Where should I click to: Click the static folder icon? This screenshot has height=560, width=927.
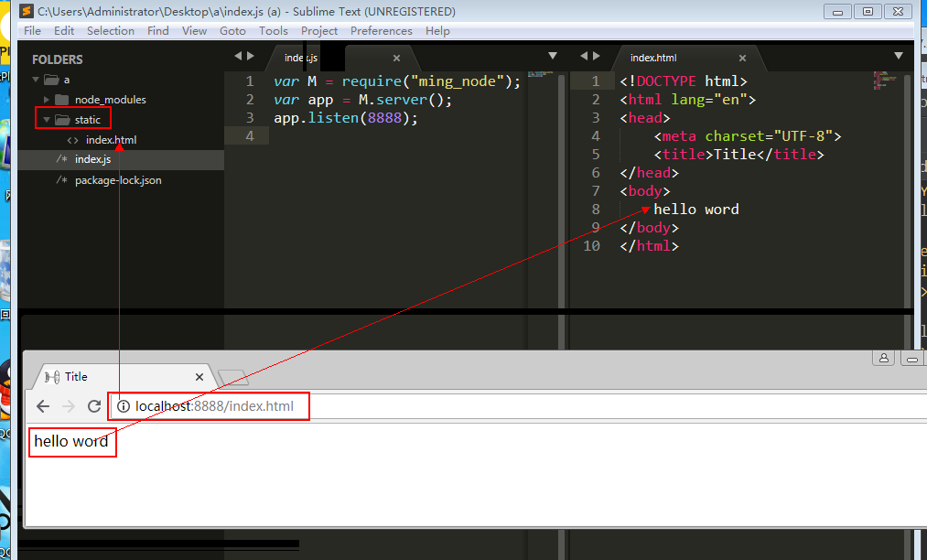point(62,120)
